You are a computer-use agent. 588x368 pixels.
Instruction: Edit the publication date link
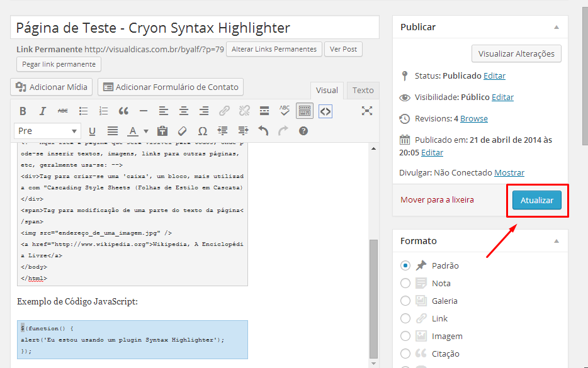coord(432,152)
